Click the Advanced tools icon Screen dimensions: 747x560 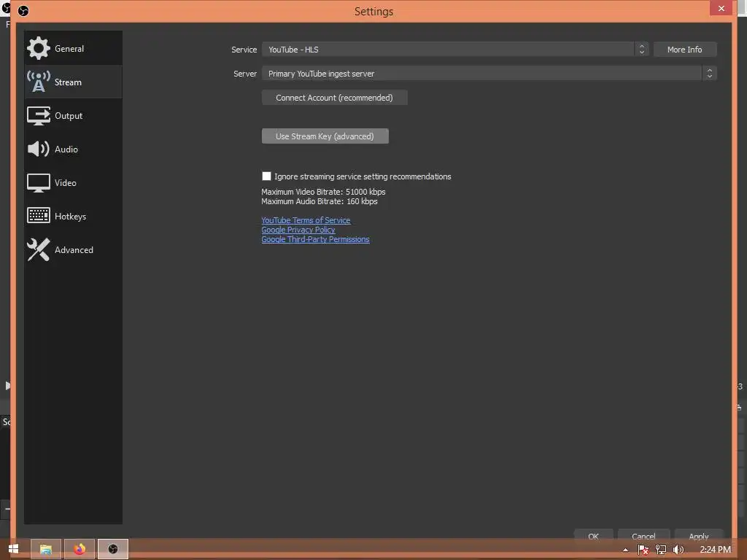38,249
